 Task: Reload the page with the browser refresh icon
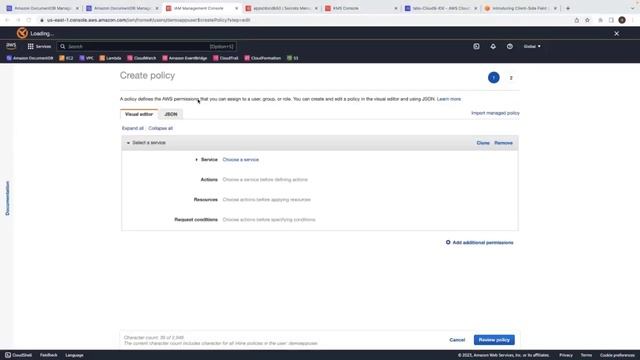coord(29,20)
